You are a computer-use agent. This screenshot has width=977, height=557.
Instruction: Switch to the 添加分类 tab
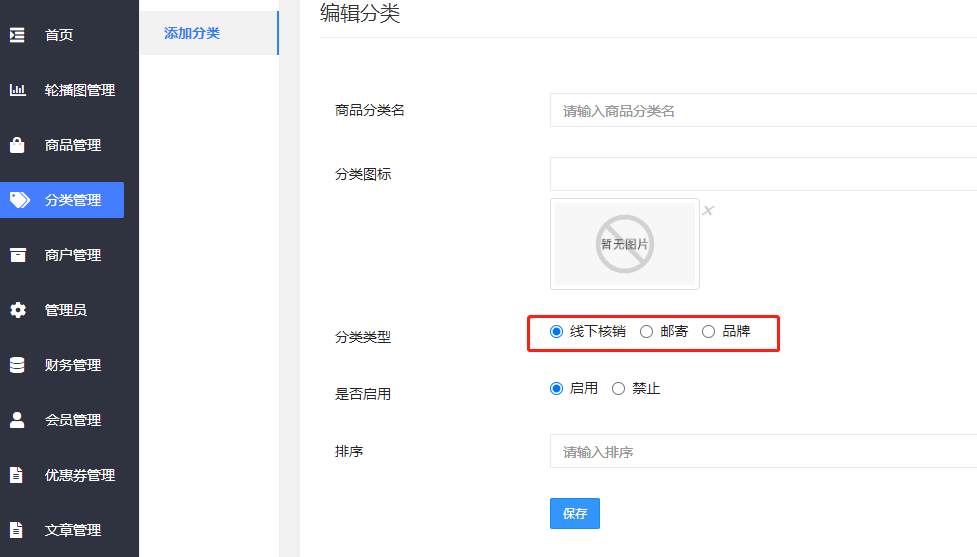209,33
